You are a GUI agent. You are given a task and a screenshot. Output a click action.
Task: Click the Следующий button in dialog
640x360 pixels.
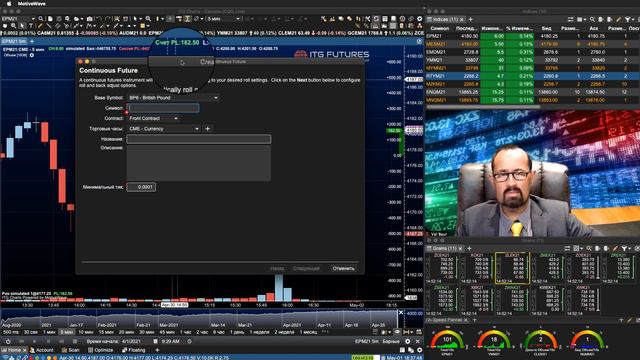point(306,268)
